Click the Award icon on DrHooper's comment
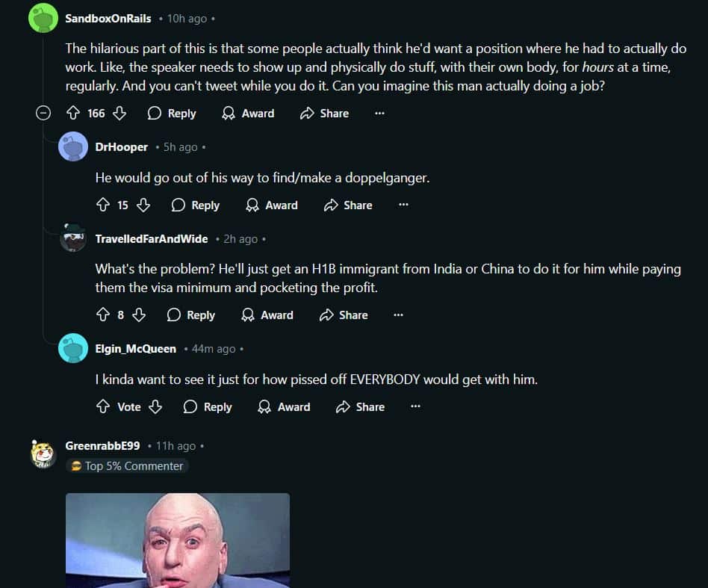 (252, 205)
